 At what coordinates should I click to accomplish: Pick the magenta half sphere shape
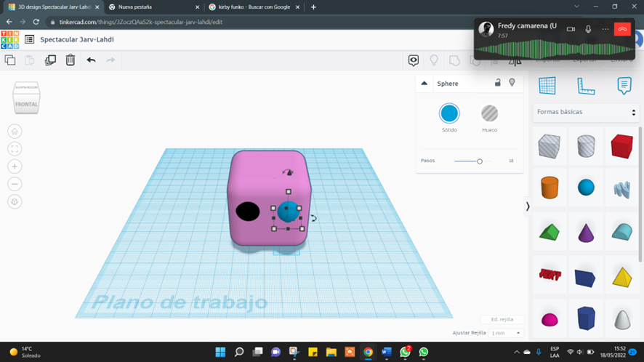(550, 319)
